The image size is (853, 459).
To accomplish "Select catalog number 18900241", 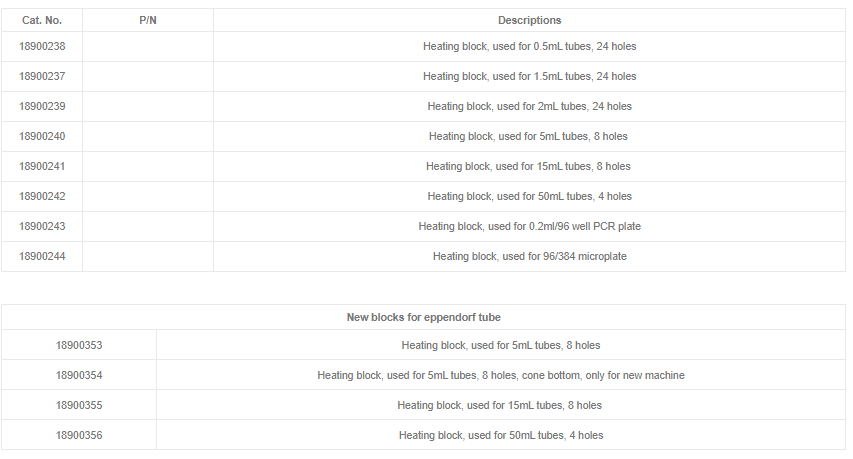I will pos(42,167).
